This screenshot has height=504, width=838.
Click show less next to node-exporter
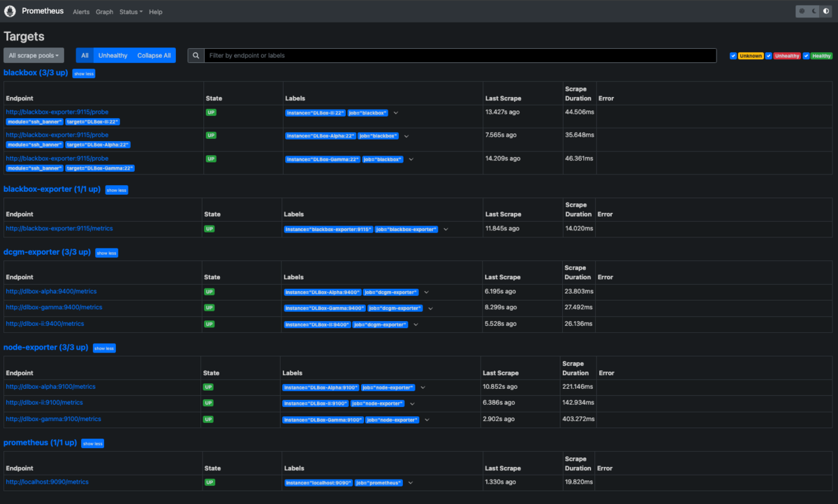point(104,348)
